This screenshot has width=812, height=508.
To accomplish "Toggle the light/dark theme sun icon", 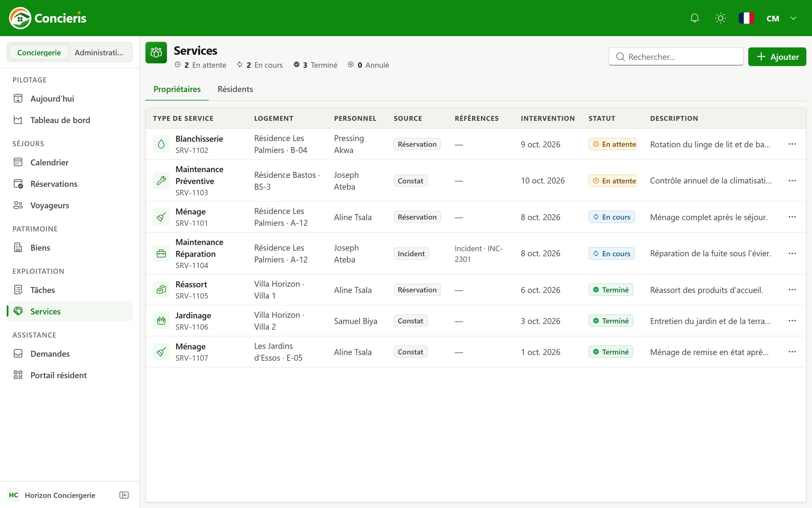I will point(720,18).
